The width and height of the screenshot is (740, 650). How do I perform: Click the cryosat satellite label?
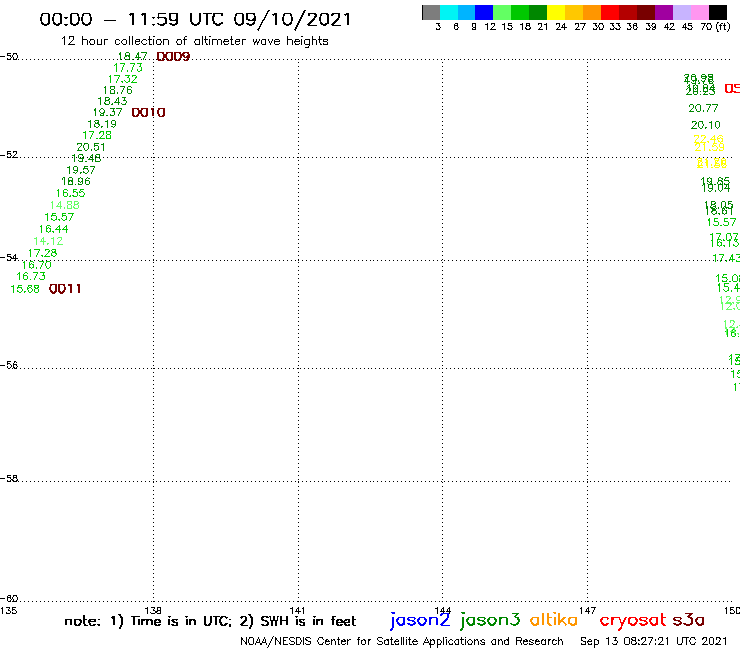pos(633,621)
